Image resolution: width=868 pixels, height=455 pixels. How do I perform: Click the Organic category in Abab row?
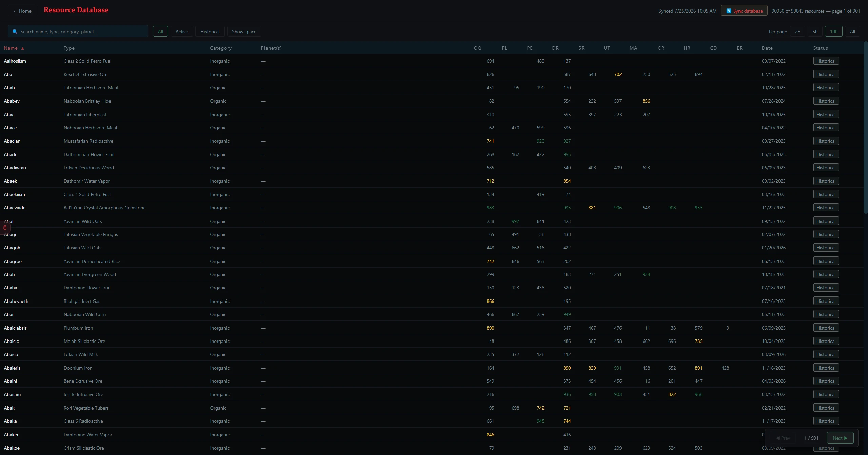pos(218,88)
